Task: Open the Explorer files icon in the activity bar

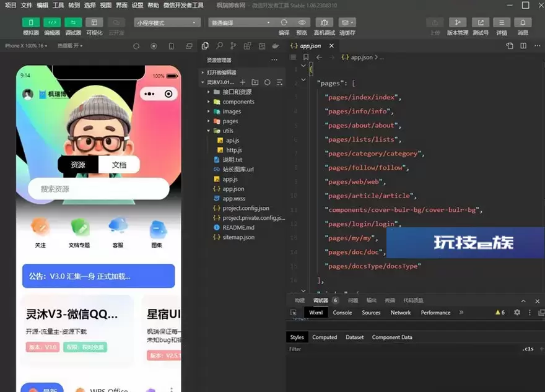Action: (x=205, y=46)
